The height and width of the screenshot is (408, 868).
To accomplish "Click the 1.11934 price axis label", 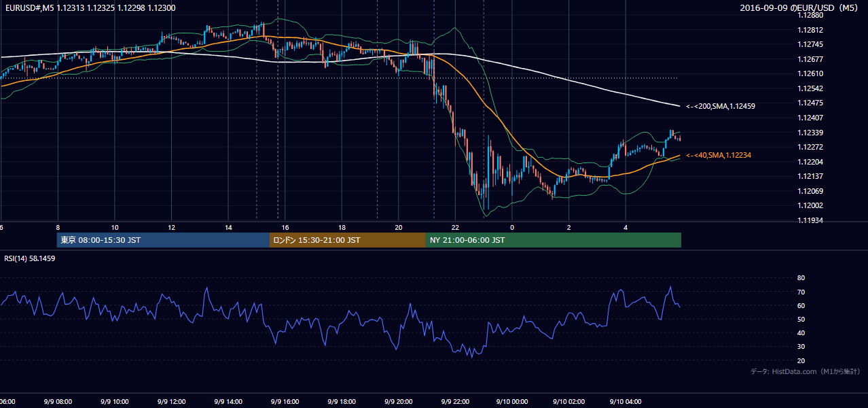I will [x=812, y=220].
